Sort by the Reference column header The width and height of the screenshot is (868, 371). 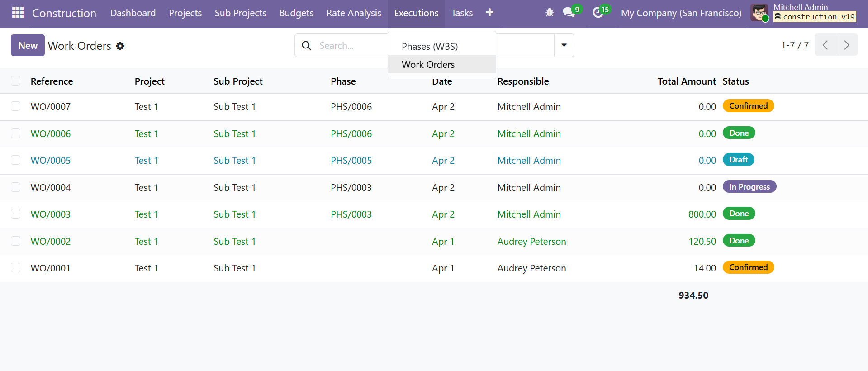(x=52, y=81)
